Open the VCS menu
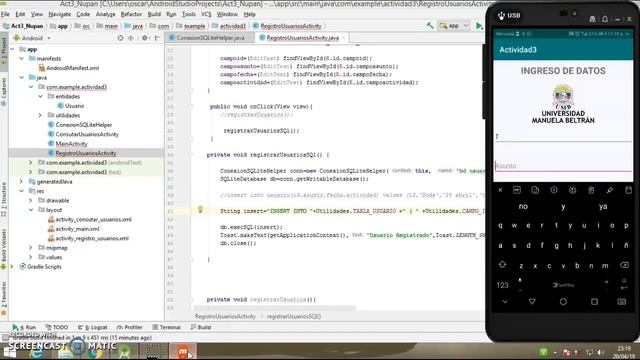The width and height of the screenshot is (640, 360). point(206,14)
